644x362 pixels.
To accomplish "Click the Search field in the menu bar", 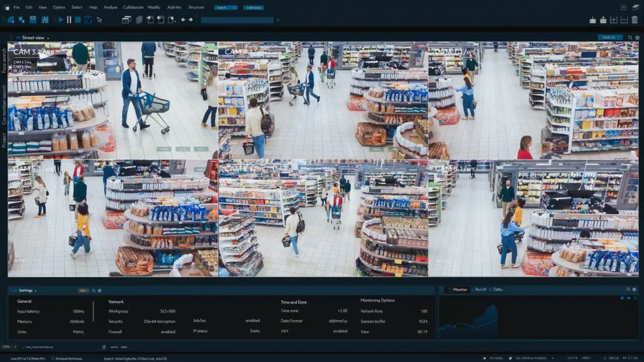I will [x=225, y=8].
